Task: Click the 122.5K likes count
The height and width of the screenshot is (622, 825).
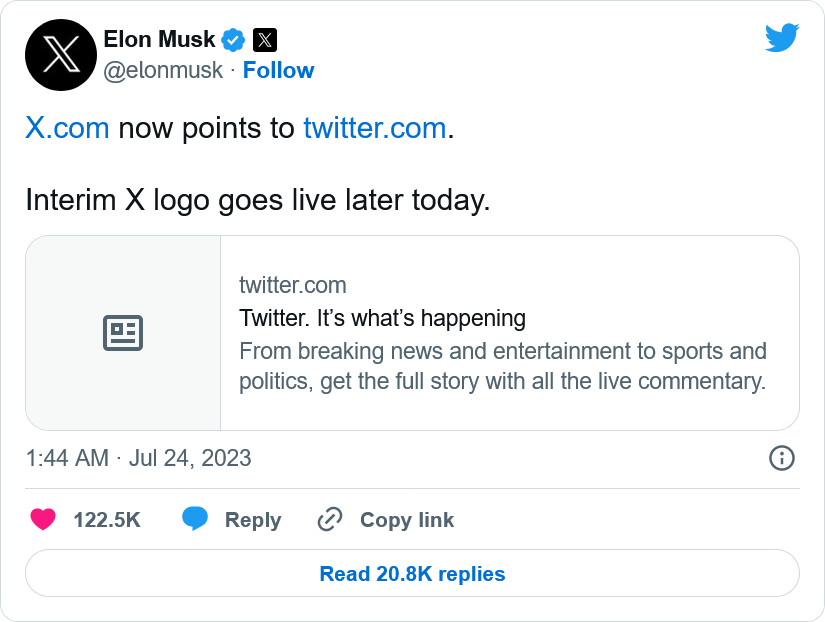Action: pos(106,520)
